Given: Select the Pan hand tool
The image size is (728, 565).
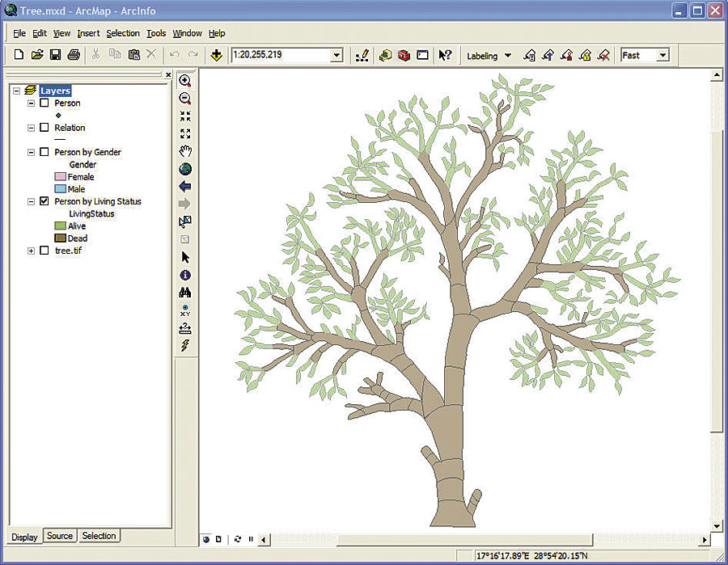Looking at the screenshot, I should pyautogui.click(x=185, y=151).
